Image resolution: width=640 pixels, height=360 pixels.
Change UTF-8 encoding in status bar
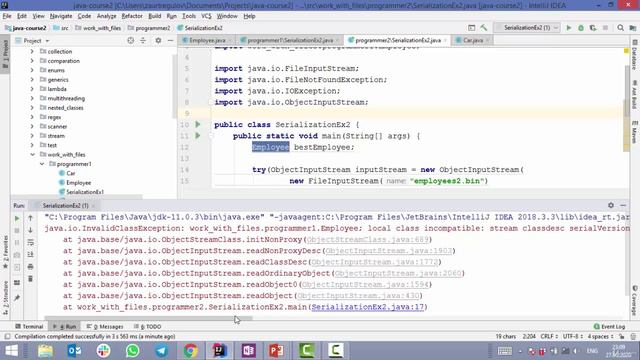(573, 337)
